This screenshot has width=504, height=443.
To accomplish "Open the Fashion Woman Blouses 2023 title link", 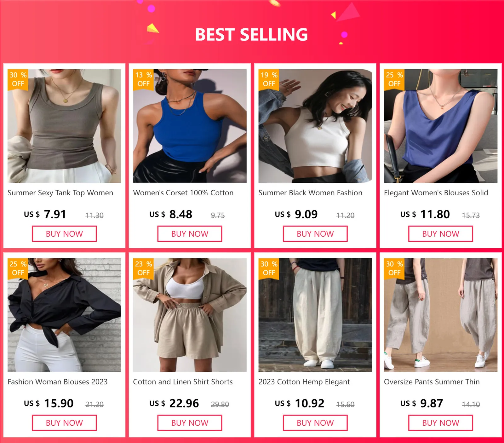I will click(58, 382).
